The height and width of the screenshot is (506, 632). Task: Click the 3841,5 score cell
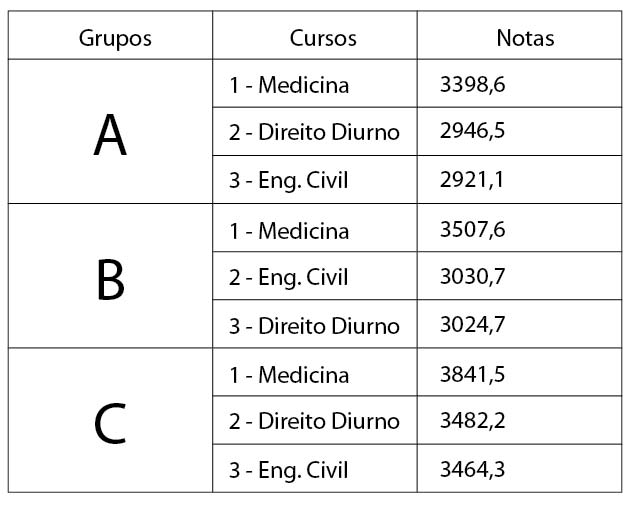click(472, 374)
